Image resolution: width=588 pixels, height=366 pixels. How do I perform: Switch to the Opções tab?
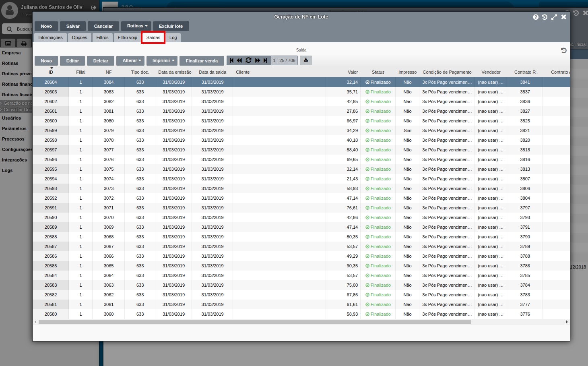(x=79, y=37)
